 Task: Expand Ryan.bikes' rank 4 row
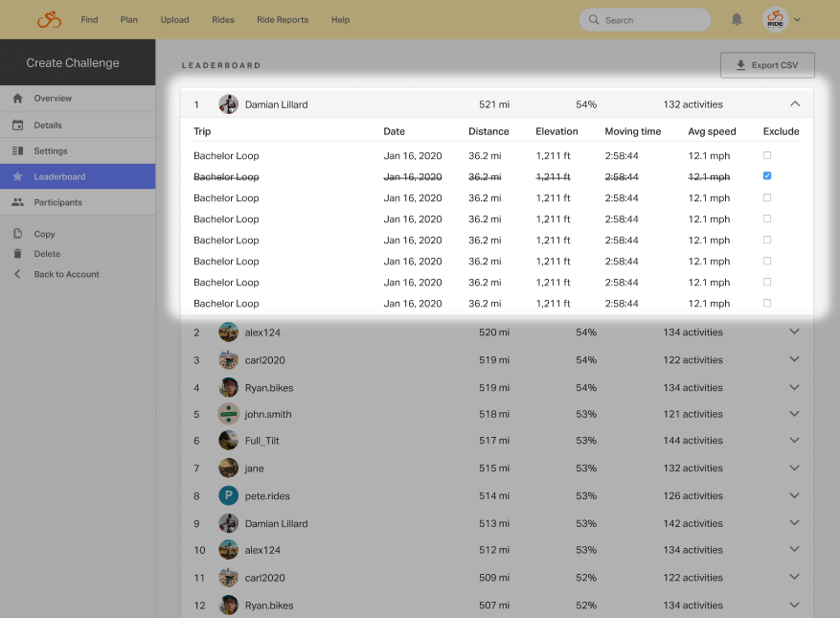pos(794,387)
